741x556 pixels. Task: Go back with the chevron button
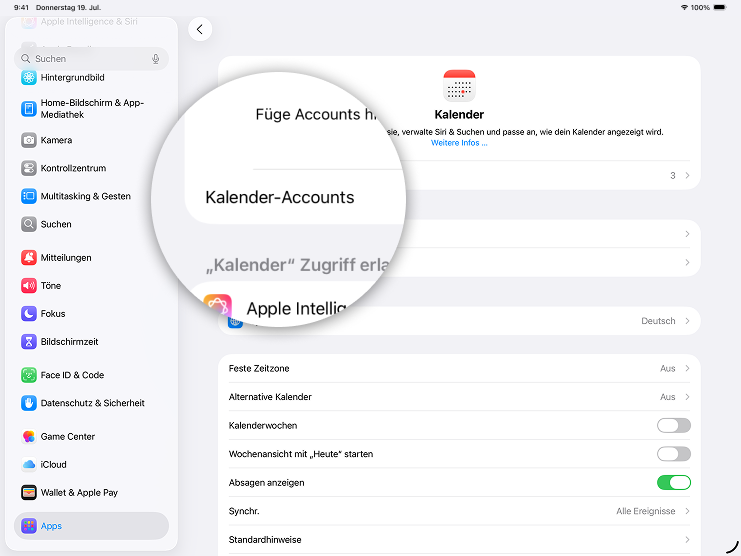pyautogui.click(x=200, y=29)
